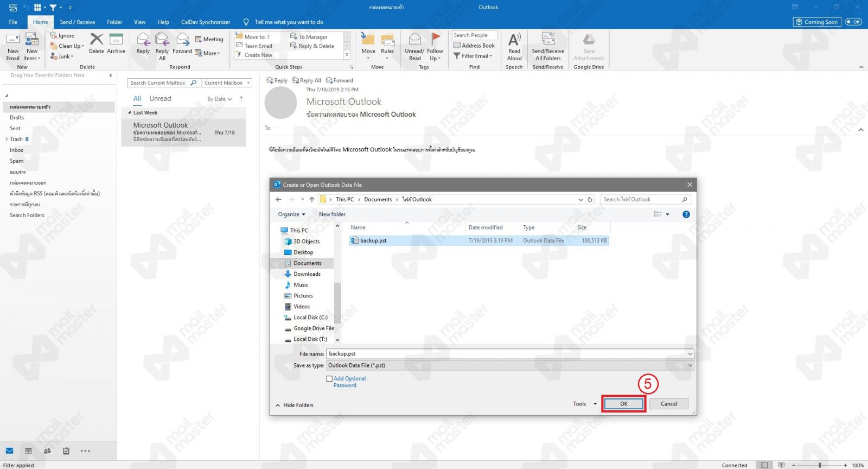The height and width of the screenshot is (469, 868).
Task: Open the Tasks view icon
Action: click(66, 451)
